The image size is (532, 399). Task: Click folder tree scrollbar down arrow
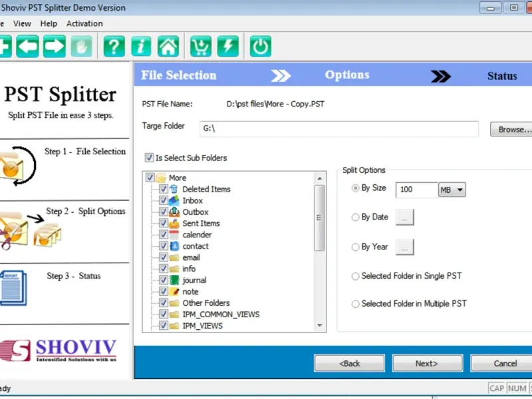320,325
